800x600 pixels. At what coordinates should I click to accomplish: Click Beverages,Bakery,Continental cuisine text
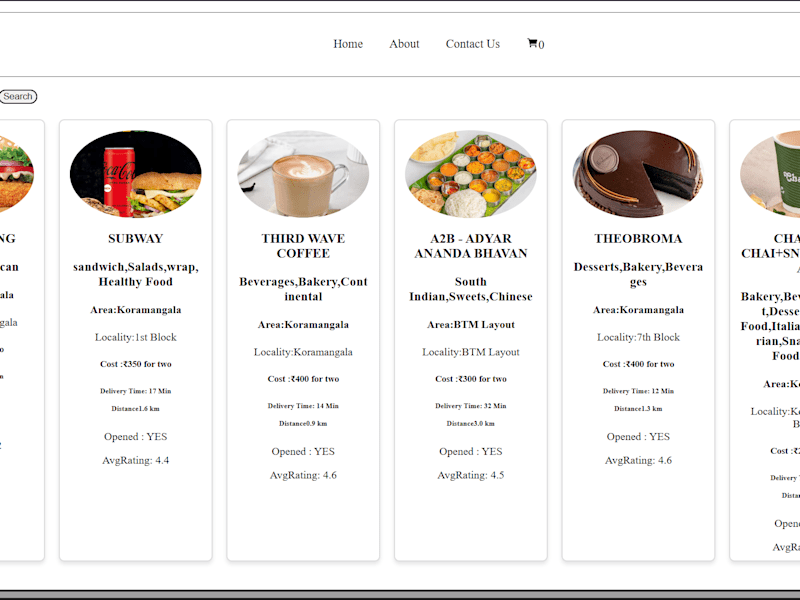click(x=303, y=289)
